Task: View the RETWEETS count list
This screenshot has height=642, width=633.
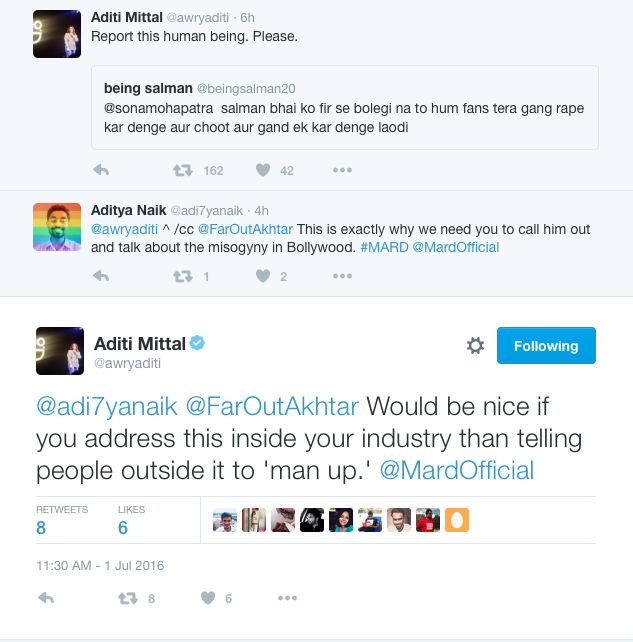Action: pos(62,520)
